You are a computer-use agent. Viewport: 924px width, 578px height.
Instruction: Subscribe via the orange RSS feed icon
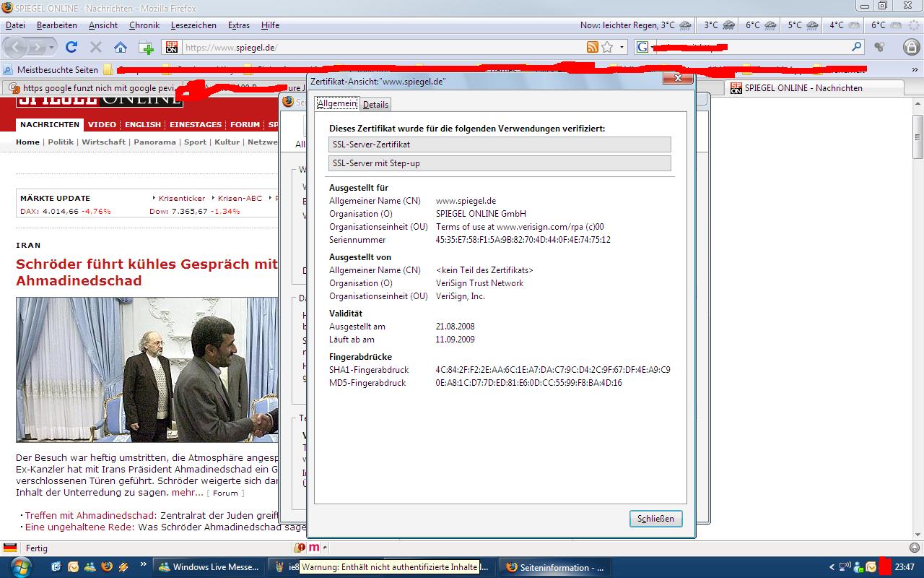[593, 47]
